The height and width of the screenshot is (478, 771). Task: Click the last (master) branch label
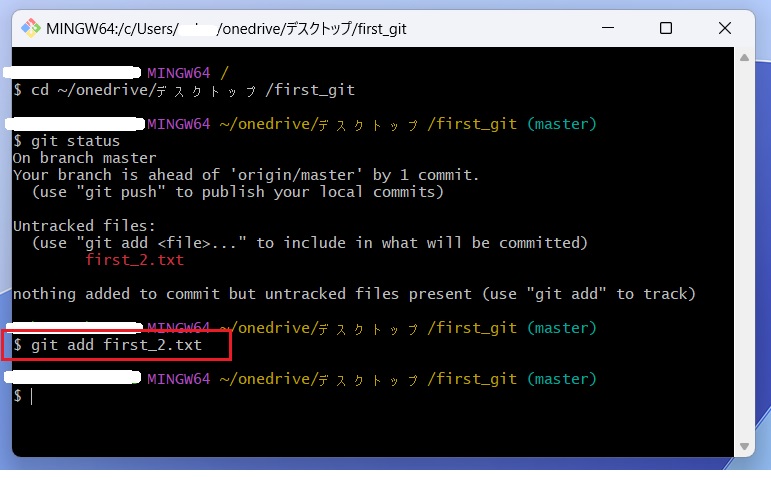562,379
